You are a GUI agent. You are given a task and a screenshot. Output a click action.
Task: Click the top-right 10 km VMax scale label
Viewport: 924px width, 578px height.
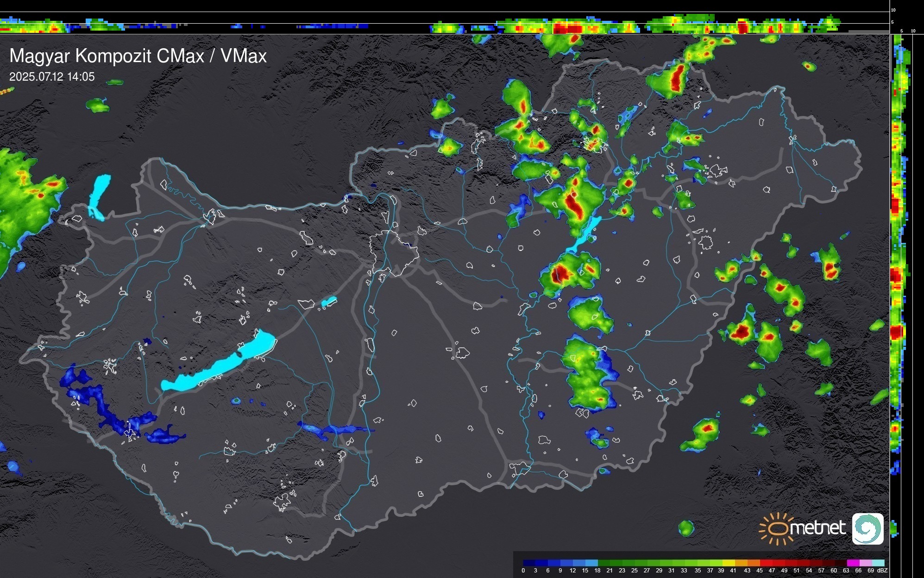click(893, 10)
